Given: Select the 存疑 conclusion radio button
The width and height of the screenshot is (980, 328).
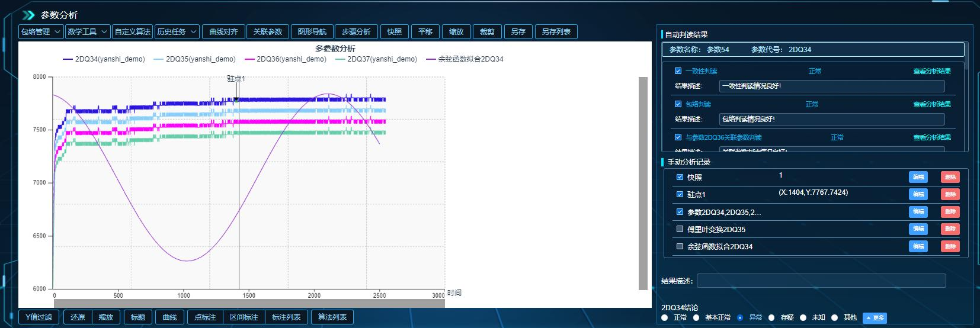Looking at the screenshot, I should (x=771, y=318).
